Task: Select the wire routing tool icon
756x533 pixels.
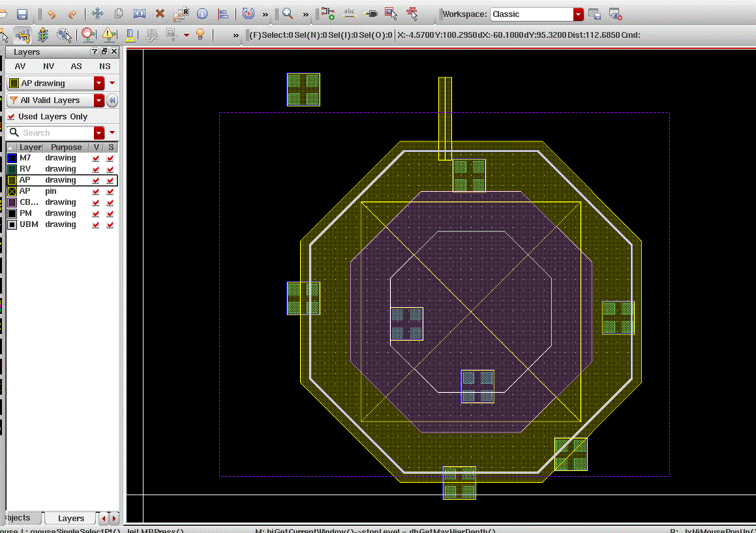Action: tap(23, 35)
